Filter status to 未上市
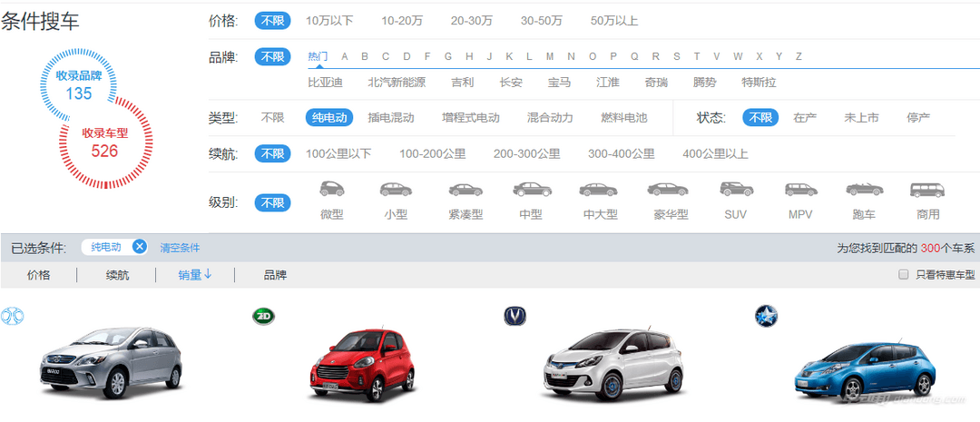980x422 pixels. (861, 118)
